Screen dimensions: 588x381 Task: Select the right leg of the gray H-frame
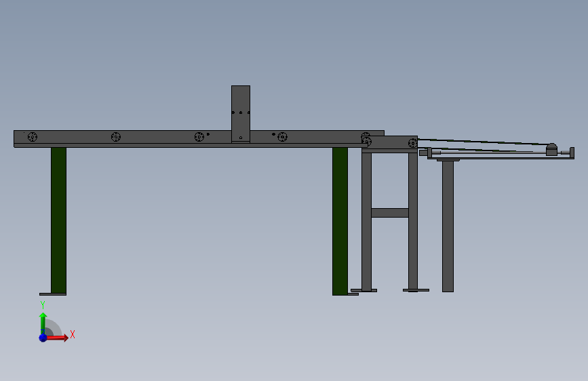click(x=413, y=220)
